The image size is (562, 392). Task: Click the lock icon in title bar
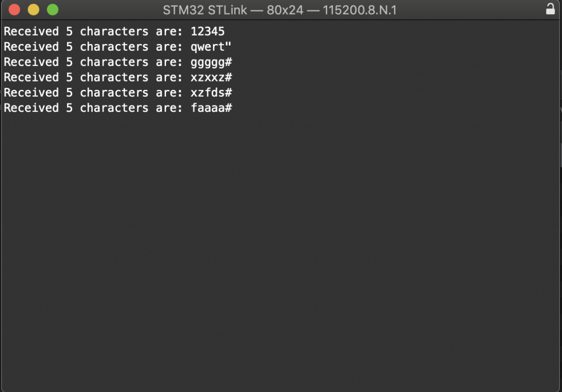click(550, 9)
